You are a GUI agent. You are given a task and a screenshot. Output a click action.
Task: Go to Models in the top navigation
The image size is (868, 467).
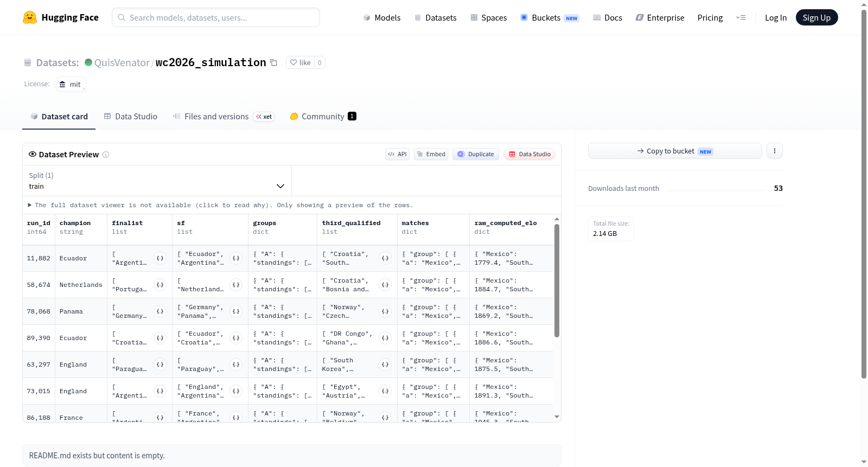382,18
